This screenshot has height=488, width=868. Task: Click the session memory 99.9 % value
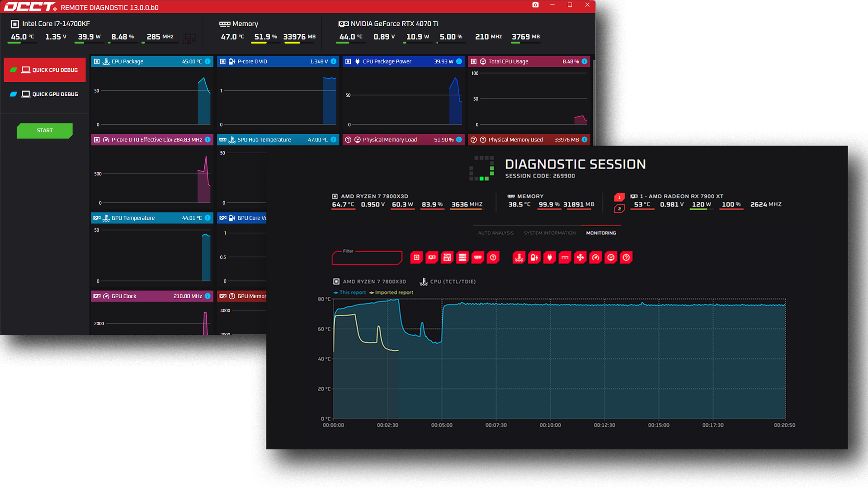[x=549, y=204]
